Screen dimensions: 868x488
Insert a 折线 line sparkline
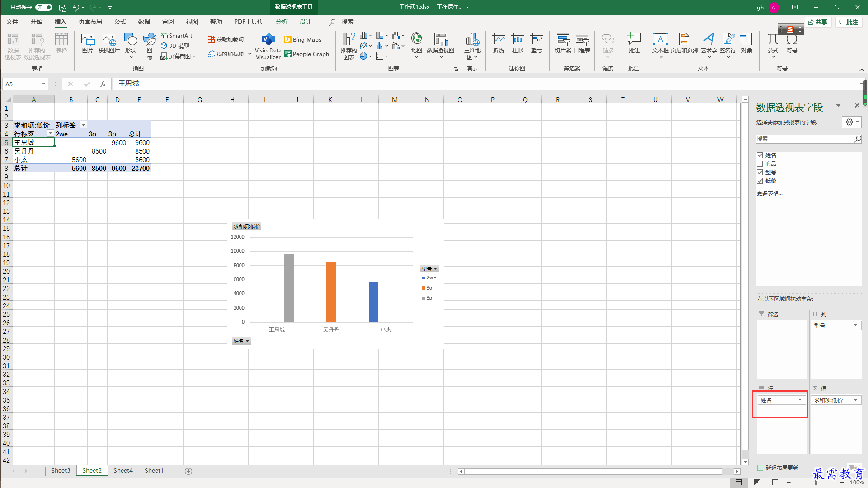[499, 43]
